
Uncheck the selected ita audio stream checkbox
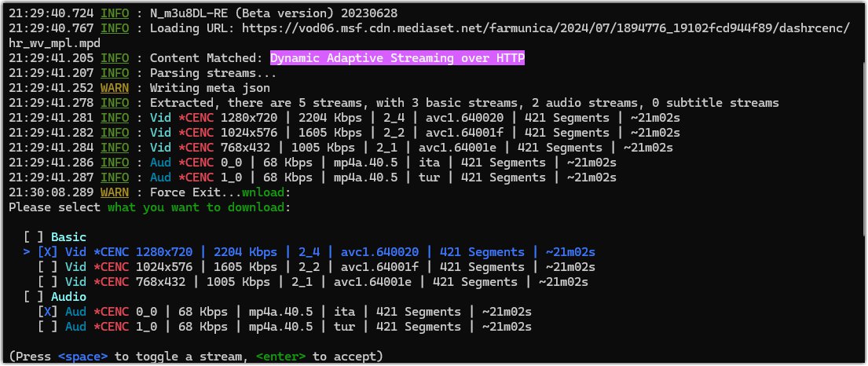(x=48, y=312)
